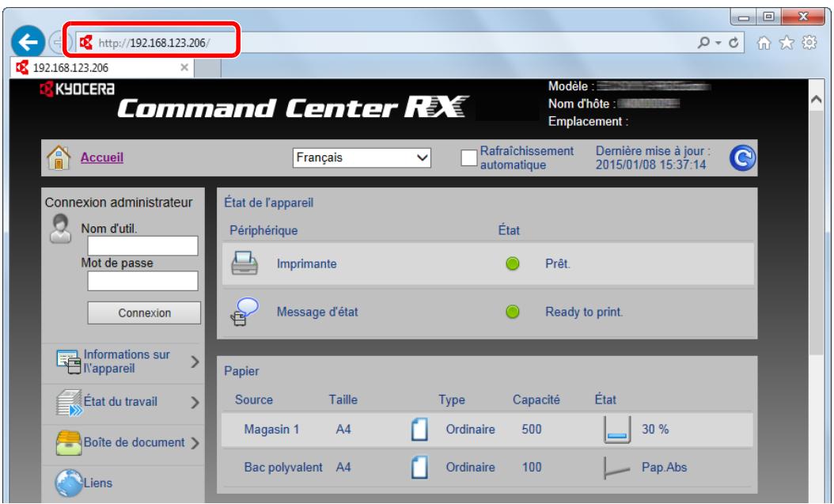Viewport: 834px width, 504px height.
Task: Click the search magnifier in address bar
Action: click(703, 42)
